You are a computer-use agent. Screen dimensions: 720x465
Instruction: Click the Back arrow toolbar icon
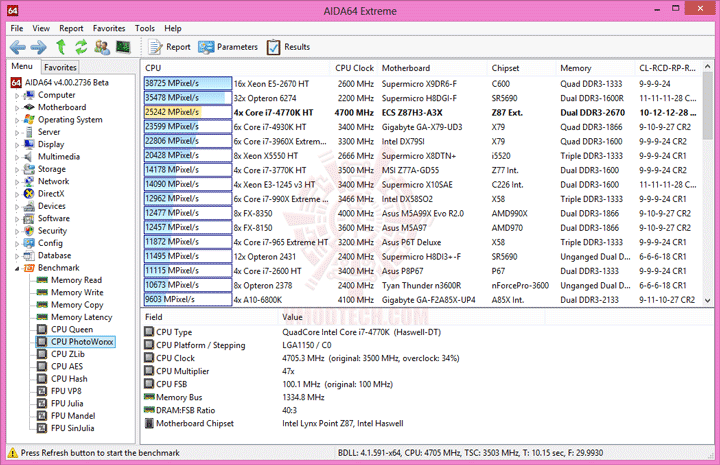pos(18,47)
